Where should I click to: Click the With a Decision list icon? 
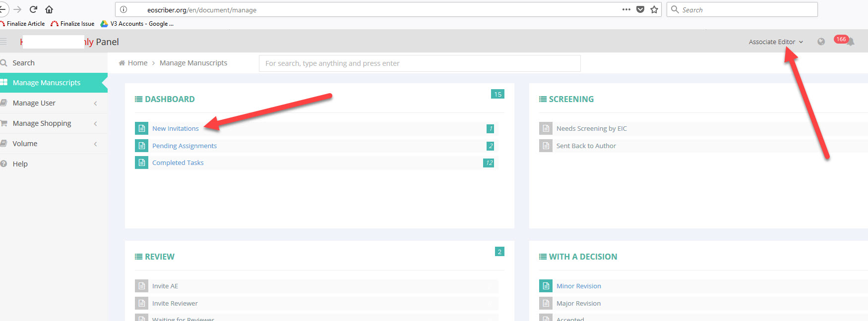point(543,257)
